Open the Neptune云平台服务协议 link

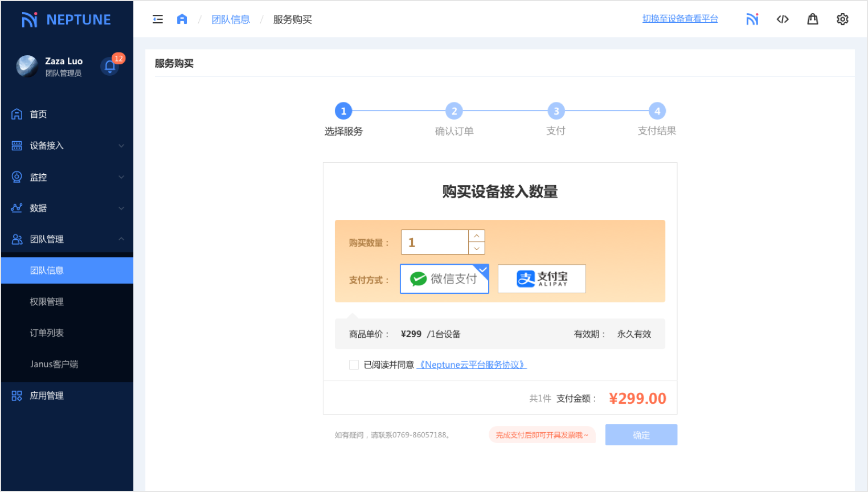click(x=472, y=365)
